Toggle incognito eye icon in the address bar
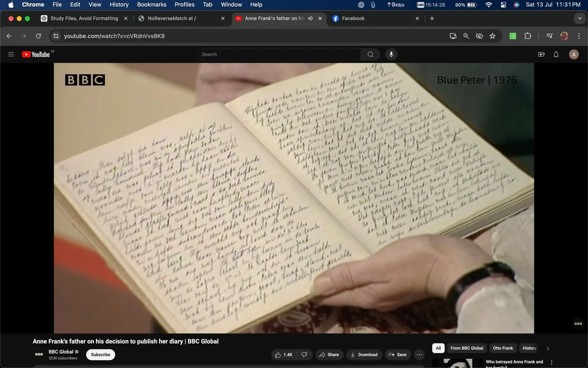The image size is (588, 368). pyautogui.click(x=479, y=36)
